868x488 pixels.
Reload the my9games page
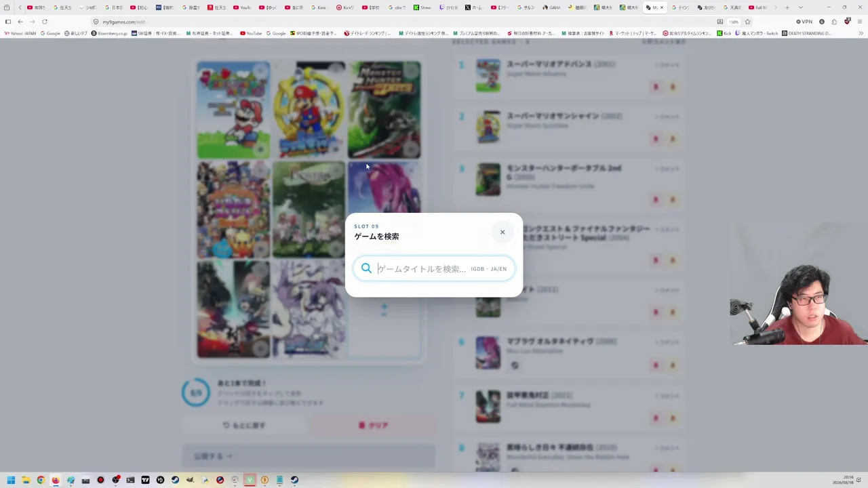(x=45, y=22)
